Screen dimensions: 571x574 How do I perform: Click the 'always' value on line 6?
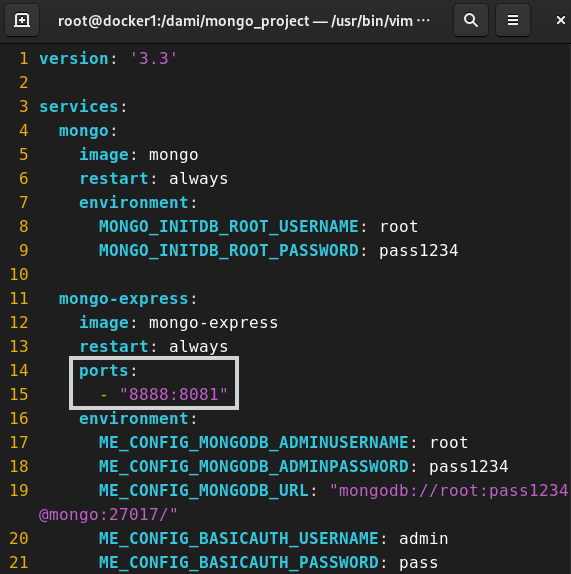198,179
